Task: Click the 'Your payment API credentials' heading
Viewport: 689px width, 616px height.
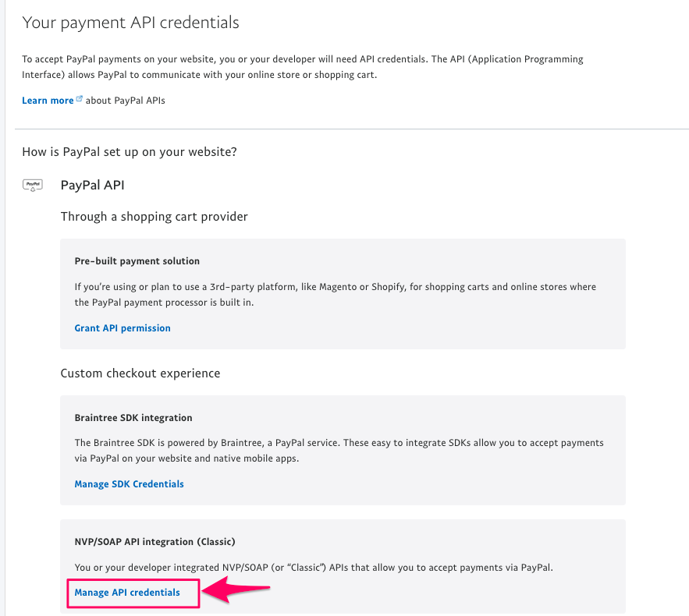Action: (x=130, y=23)
